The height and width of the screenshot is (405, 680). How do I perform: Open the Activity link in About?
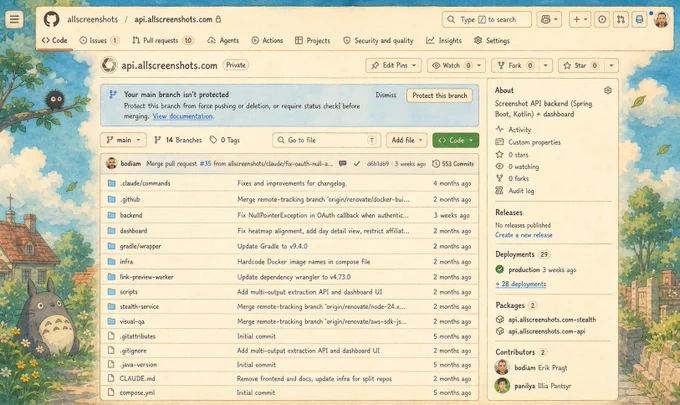pos(520,130)
